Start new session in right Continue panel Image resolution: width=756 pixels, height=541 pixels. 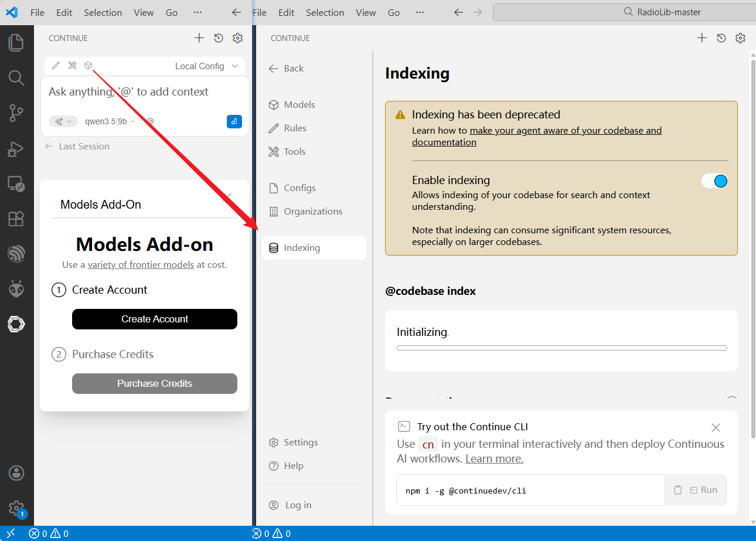tap(701, 38)
